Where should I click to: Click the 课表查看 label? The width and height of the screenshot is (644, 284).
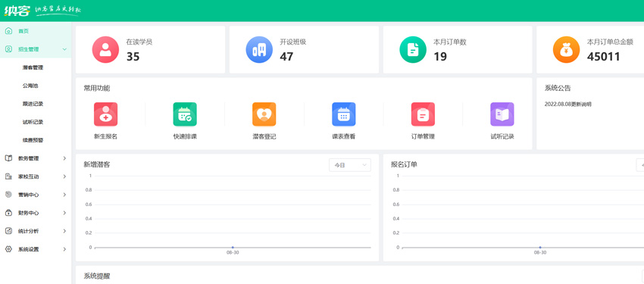344,136
